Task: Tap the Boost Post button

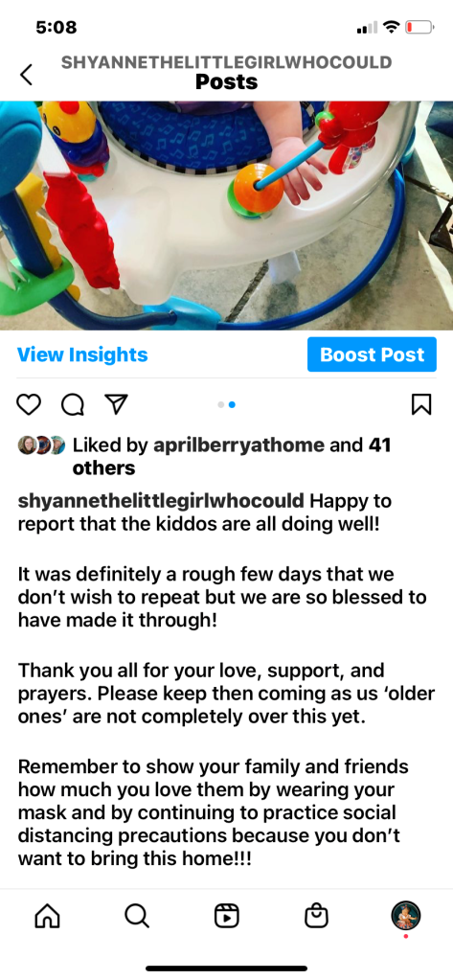Action: click(372, 355)
